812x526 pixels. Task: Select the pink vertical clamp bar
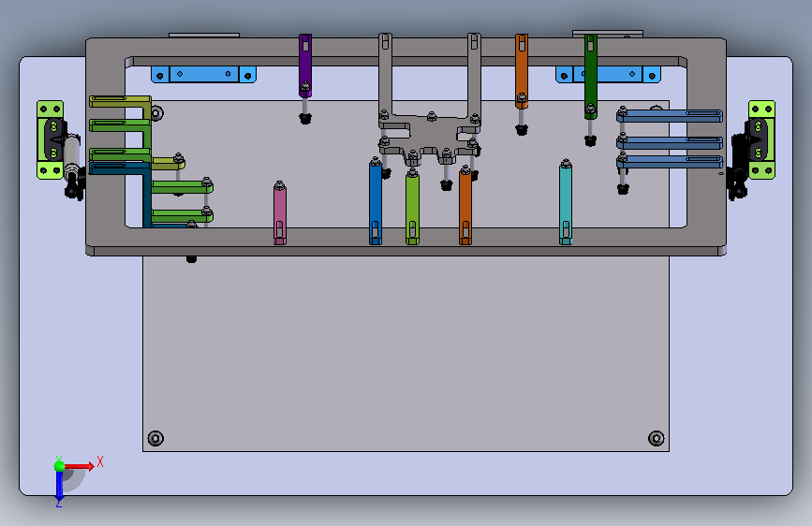280,213
